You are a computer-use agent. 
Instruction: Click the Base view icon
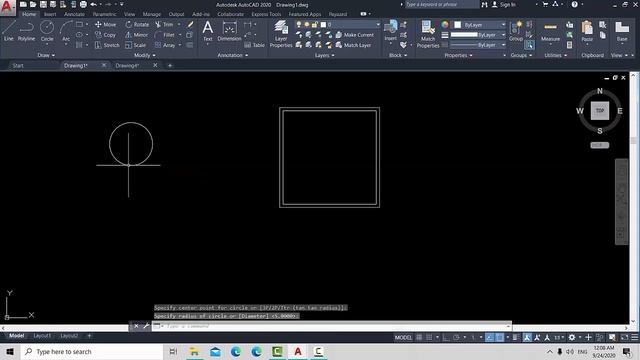tap(622, 31)
